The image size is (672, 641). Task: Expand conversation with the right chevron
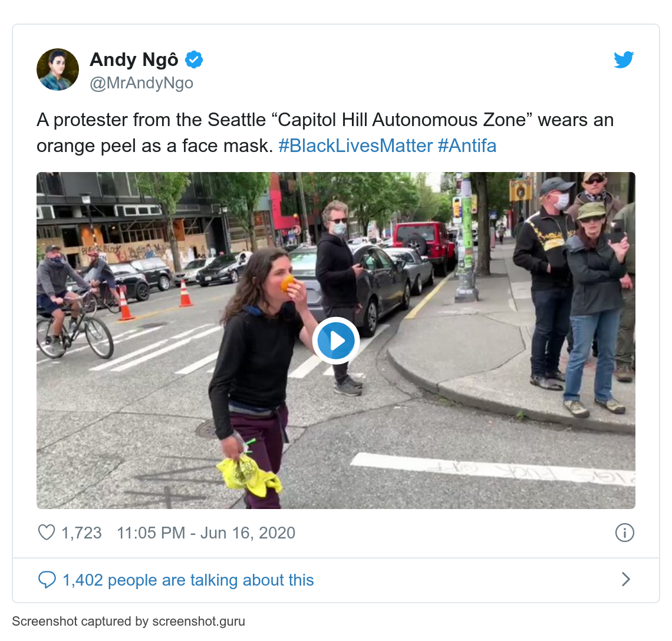[625, 579]
